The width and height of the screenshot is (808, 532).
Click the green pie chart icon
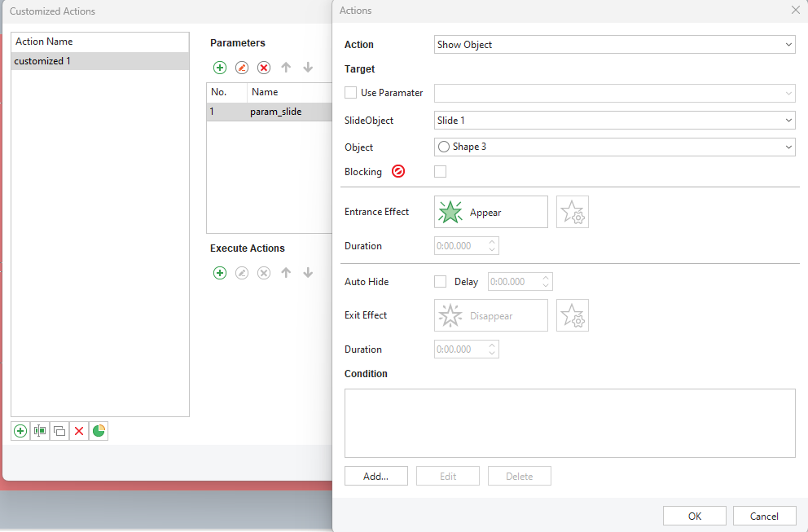pos(99,431)
